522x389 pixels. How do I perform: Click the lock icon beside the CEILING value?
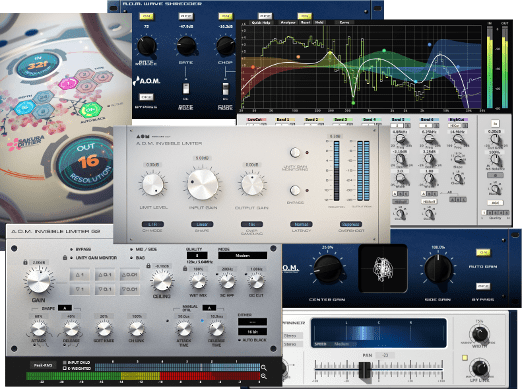pyautogui.click(x=148, y=266)
